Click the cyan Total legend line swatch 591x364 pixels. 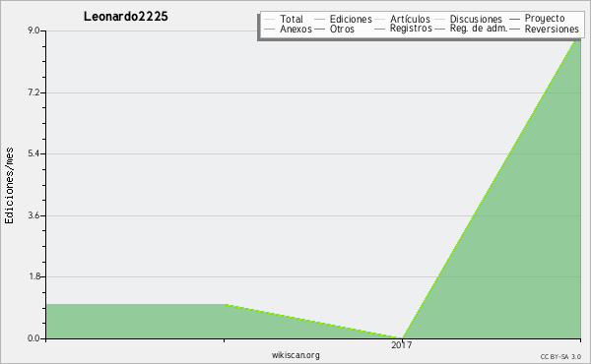pyautogui.click(x=270, y=19)
